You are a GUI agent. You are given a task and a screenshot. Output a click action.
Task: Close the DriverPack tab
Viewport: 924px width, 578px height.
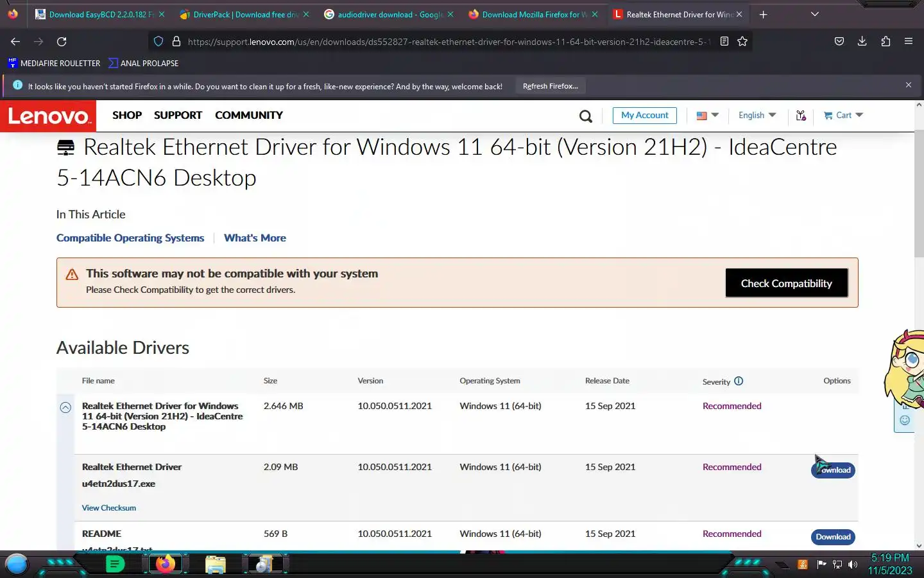point(305,14)
